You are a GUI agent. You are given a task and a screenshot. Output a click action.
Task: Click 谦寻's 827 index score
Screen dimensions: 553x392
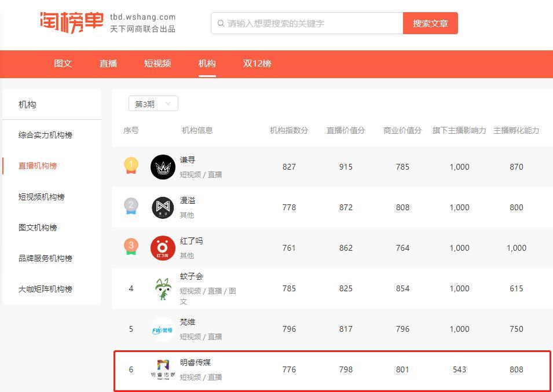point(289,167)
